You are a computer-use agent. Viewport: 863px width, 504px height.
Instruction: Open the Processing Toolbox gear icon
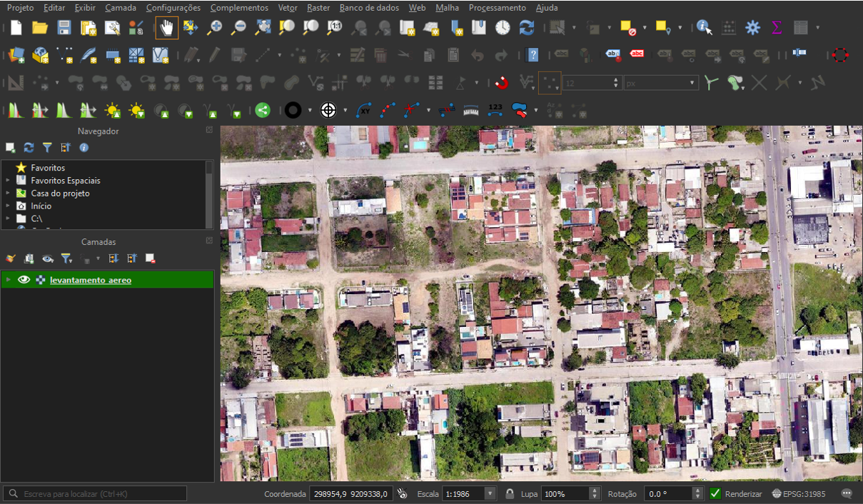[x=752, y=28]
